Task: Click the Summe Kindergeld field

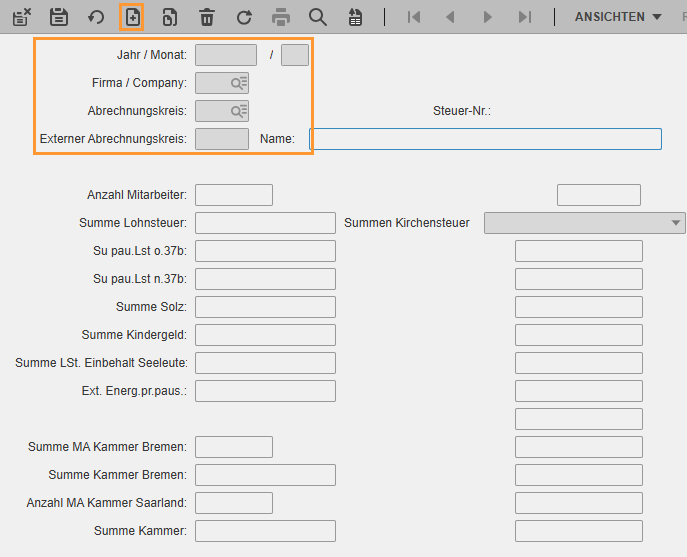Action: [x=266, y=335]
